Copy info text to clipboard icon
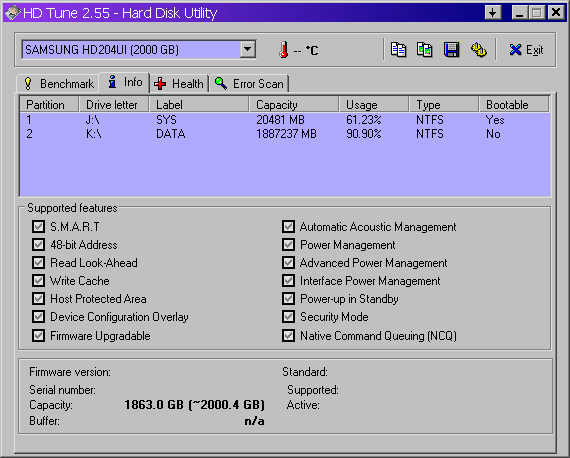570x458 pixels. coord(398,50)
